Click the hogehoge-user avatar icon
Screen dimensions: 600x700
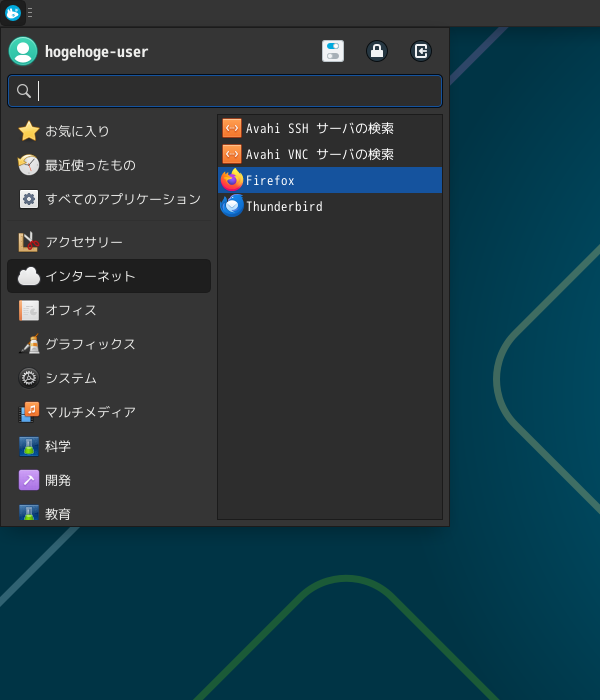(23, 51)
